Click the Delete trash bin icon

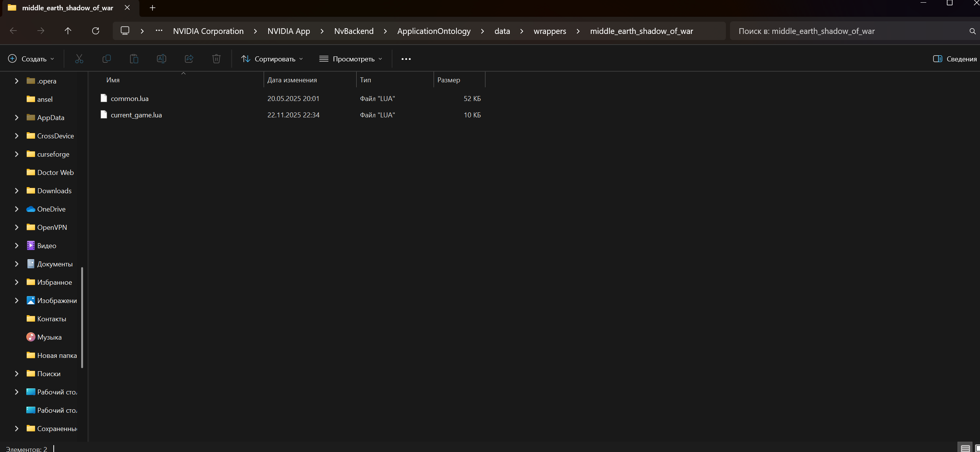pyautogui.click(x=216, y=59)
